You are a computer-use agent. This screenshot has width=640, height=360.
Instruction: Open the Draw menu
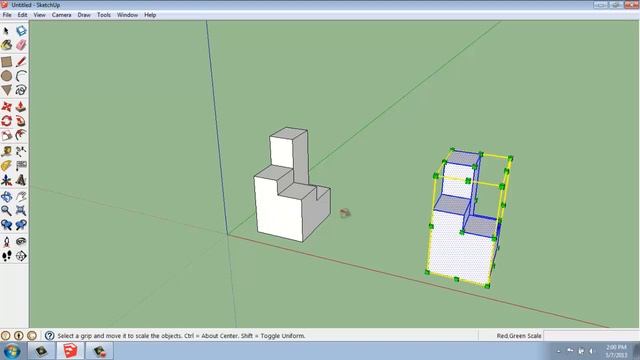point(84,15)
